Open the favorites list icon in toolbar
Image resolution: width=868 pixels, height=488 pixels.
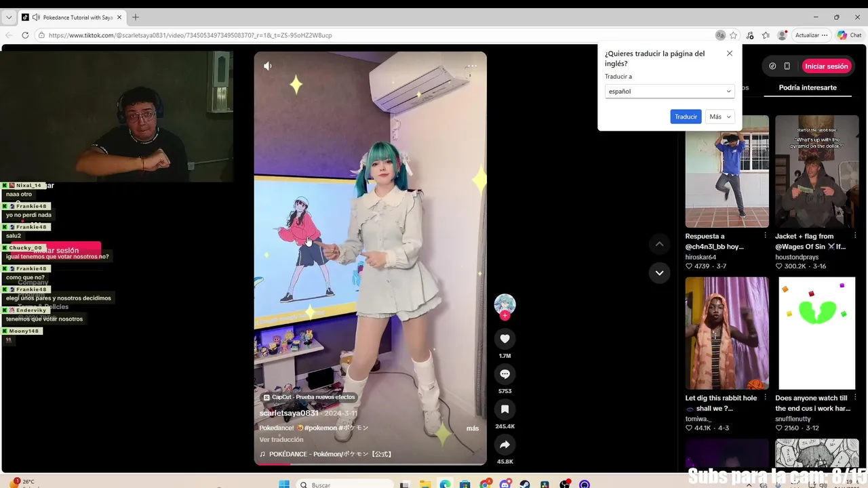tap(766, 35)
